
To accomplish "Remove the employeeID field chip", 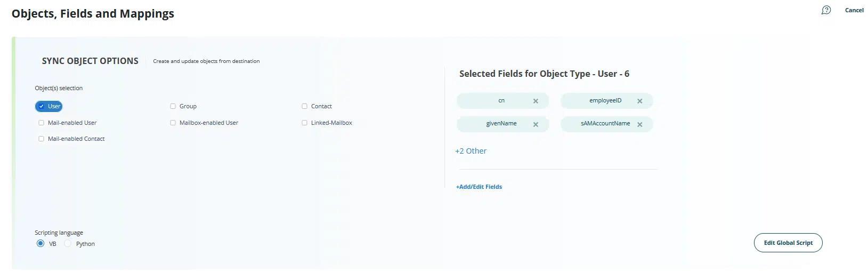I will pos(639,101).
